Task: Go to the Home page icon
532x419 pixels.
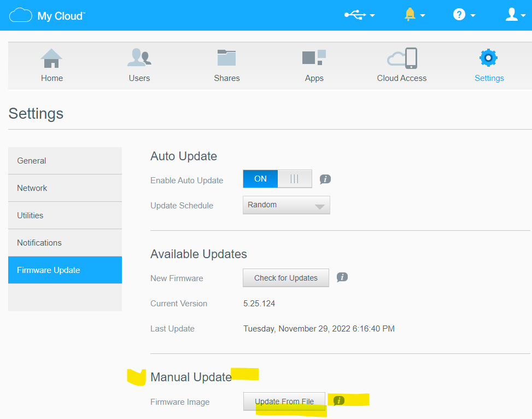Action: point(51,59)
